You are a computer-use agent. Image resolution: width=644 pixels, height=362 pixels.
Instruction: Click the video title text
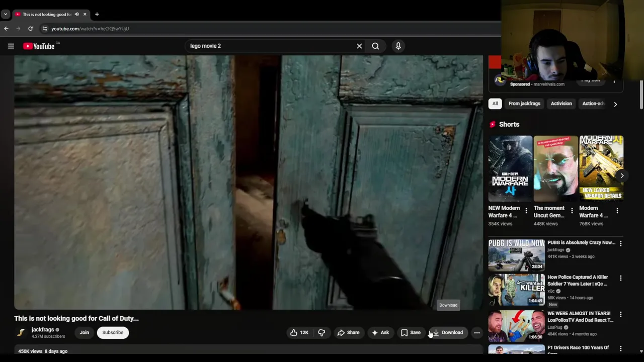pos(76,318)
